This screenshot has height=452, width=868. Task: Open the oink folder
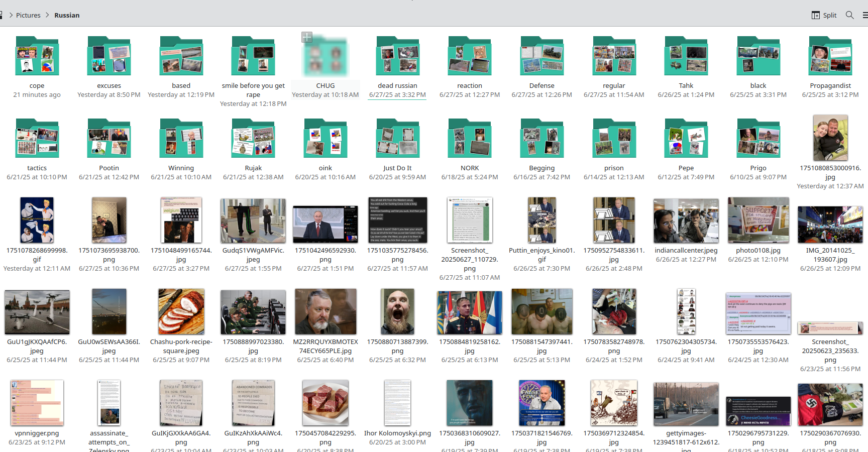[325, 138]
